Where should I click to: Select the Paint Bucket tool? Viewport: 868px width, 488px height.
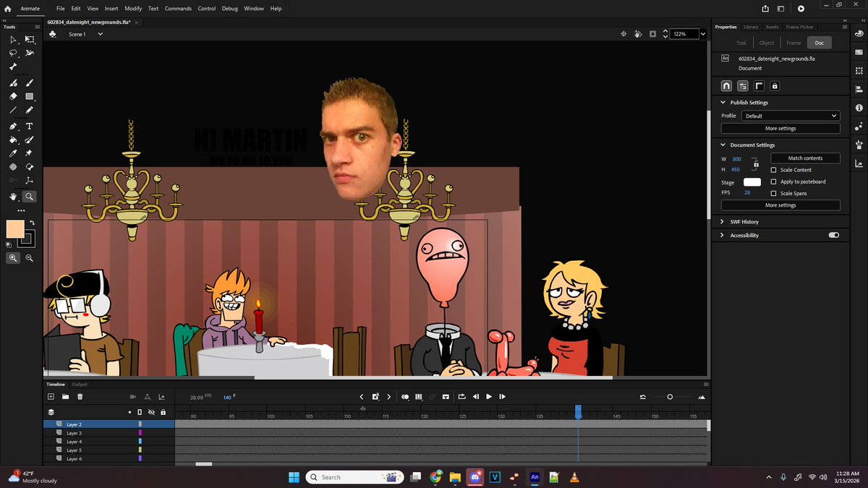click(13, 140)
